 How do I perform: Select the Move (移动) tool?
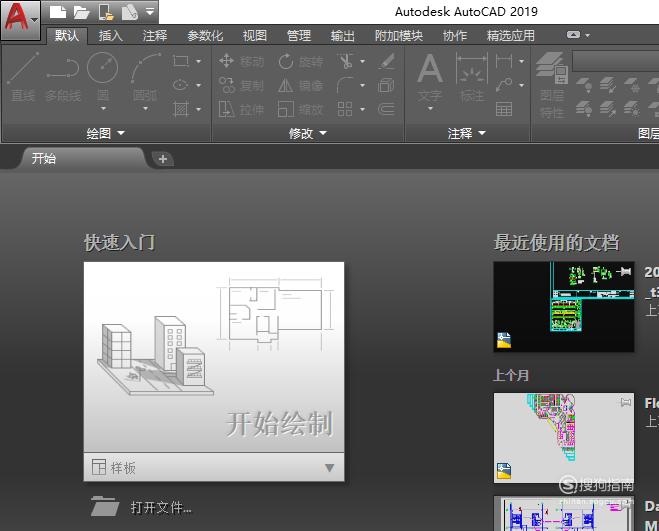(x=241, y=61)
